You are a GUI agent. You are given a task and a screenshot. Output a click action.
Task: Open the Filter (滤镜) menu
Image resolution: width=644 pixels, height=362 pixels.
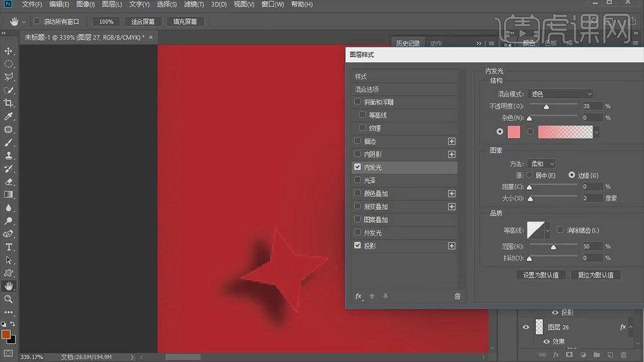pyautogui.click(x=194, y=4)
